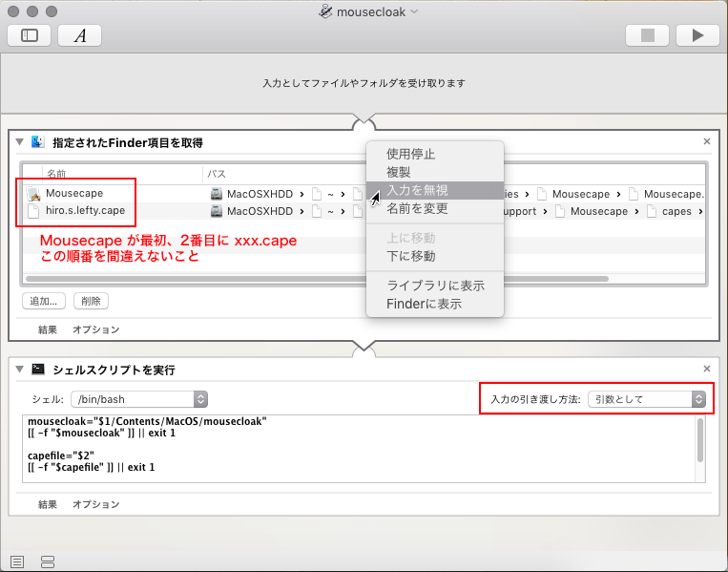Image resolution: width=728 pixels, height=572 pixels.
Task: Click the script editor vertical scrollbar
Action: tap(699, 440)
